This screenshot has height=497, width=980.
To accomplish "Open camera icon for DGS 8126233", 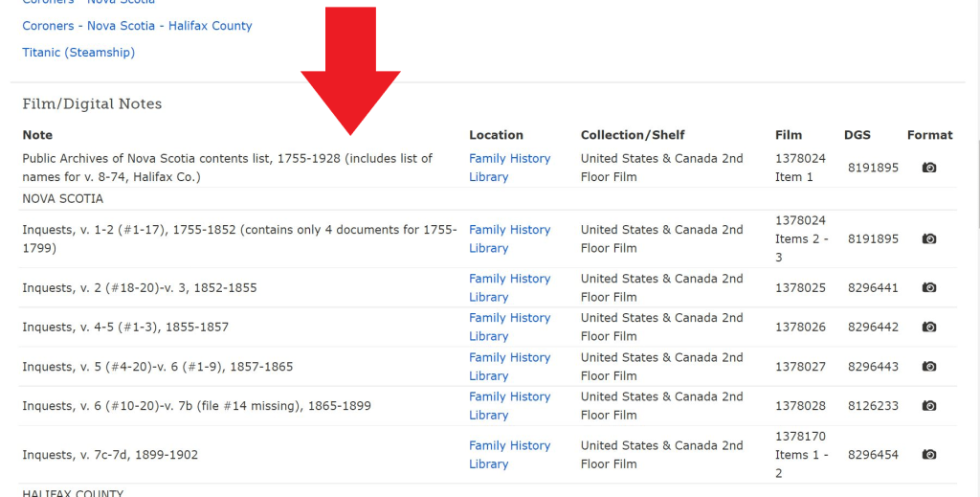I will [928, 405].
